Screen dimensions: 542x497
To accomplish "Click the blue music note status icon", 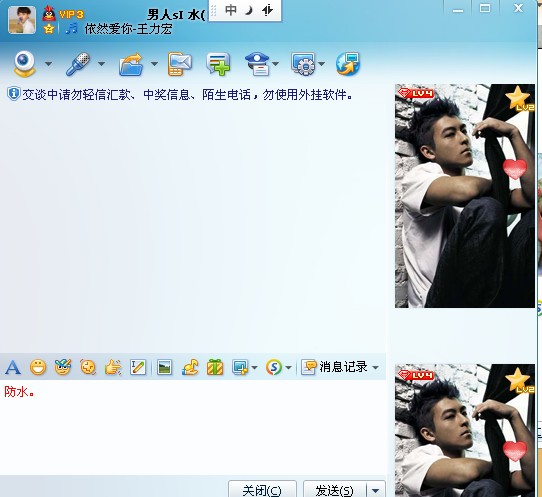I will 72,28.
